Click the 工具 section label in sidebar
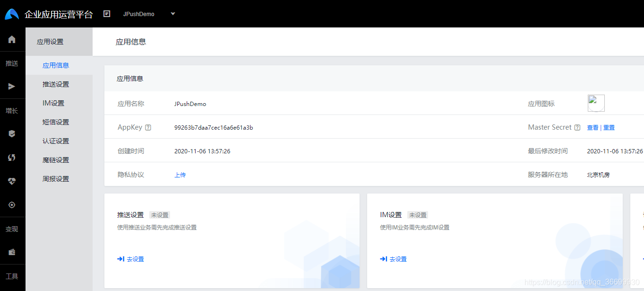 12,276
